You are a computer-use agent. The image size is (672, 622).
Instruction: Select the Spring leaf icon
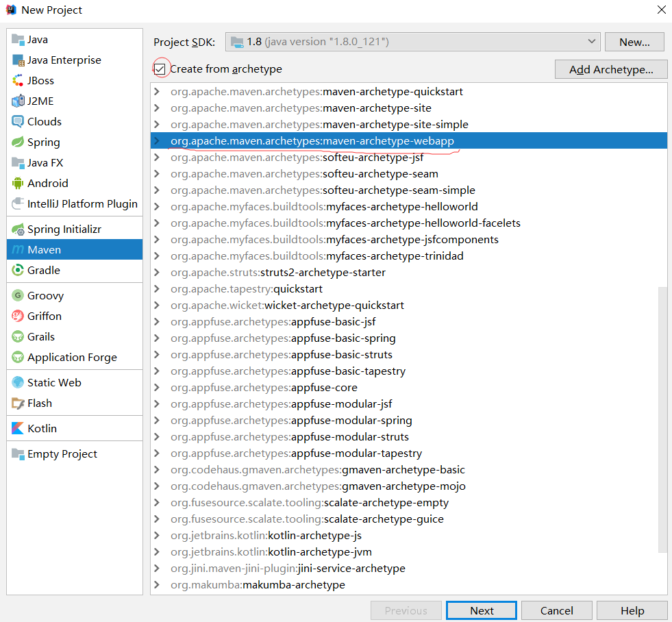pos(18,142)
